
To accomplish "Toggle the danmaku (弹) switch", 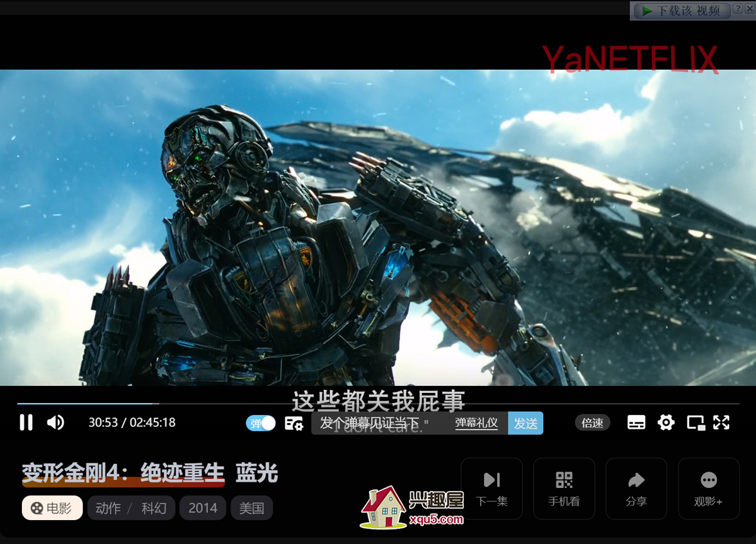I will click(261, 423).
